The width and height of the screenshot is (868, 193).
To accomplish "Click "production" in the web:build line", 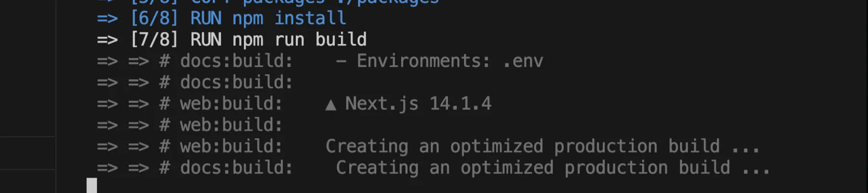I will [x=605, y=146].
